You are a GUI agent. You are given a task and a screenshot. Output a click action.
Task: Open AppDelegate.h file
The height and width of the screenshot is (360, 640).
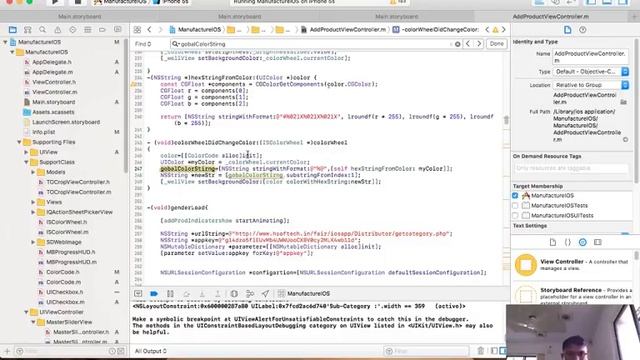51,62
